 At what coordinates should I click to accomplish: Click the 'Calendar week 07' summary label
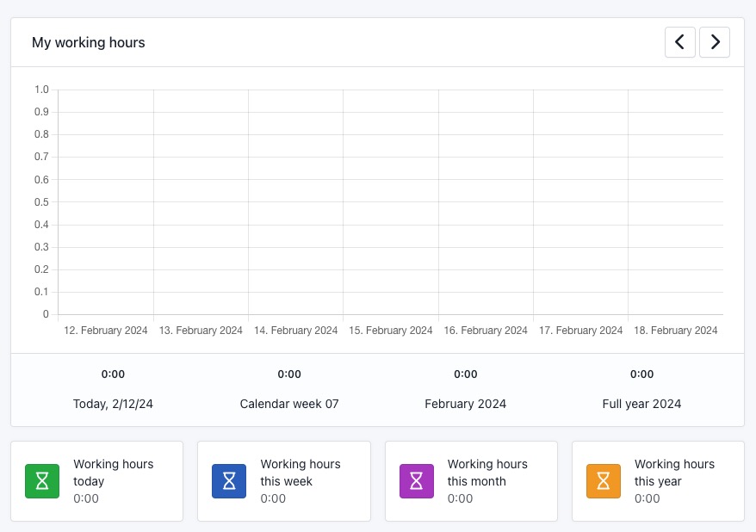289,404
